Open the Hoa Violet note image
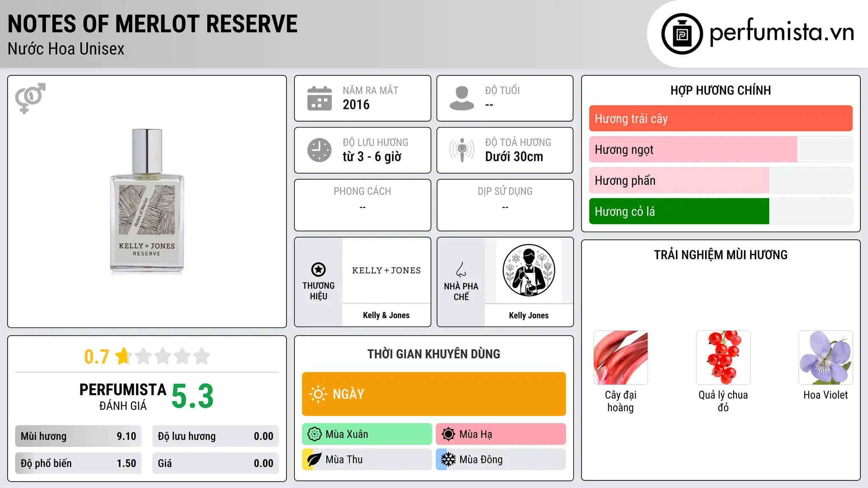The height and width of the screenshot is (488, 868). point(826,358)
